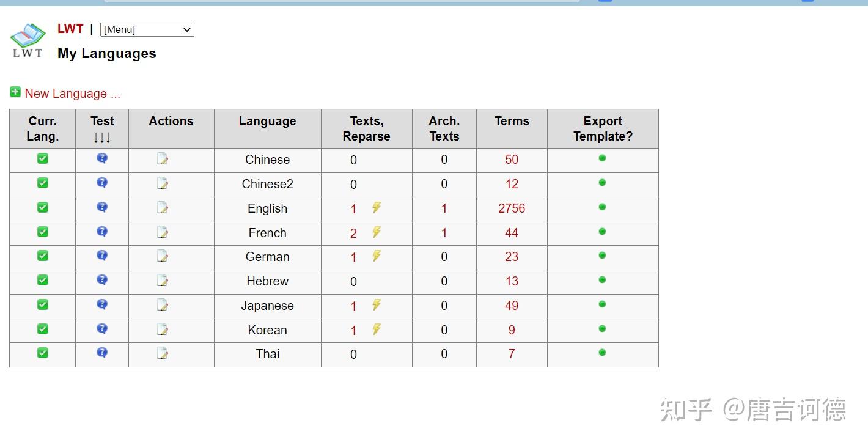The image size is (868, 445).
Task: Reparse French texts with lightning icon
Action: [x=377, y=232]
